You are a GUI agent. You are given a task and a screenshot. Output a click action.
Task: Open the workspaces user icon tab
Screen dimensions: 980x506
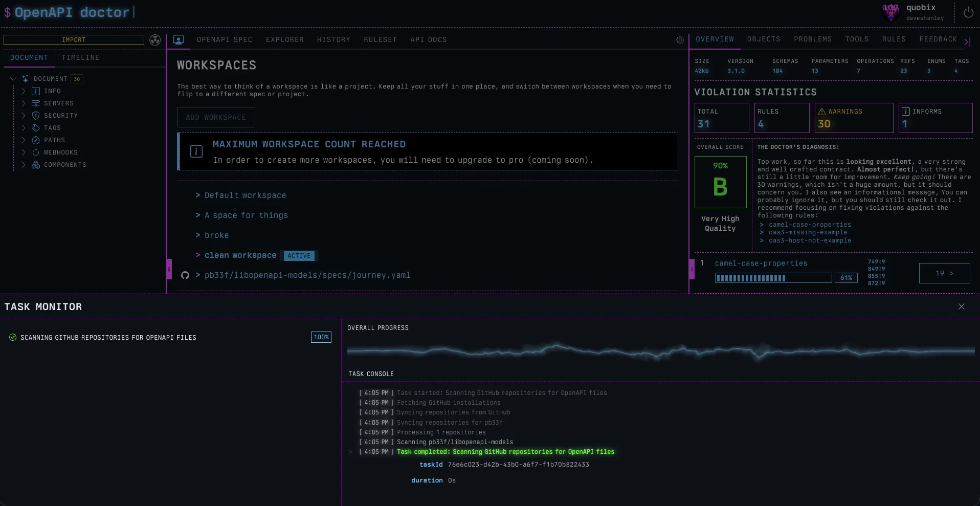point(179,40)
